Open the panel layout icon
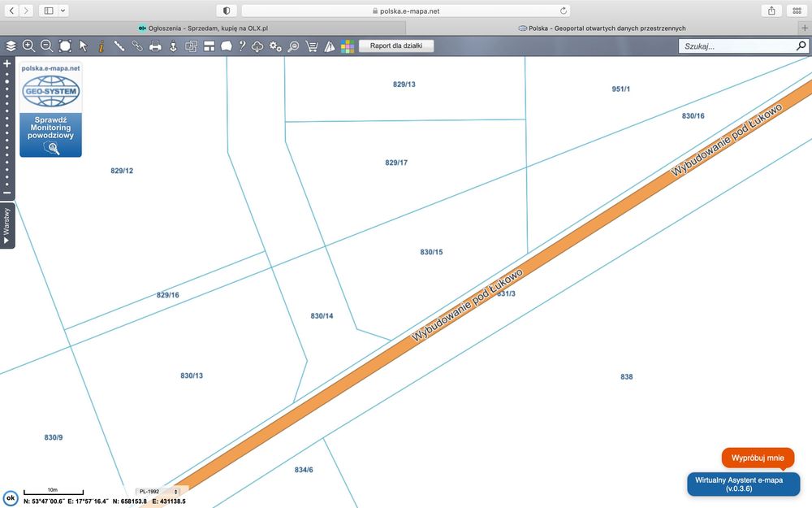Image resolution: width=812 pixels, height=508 pixels. tap(209, 46)
